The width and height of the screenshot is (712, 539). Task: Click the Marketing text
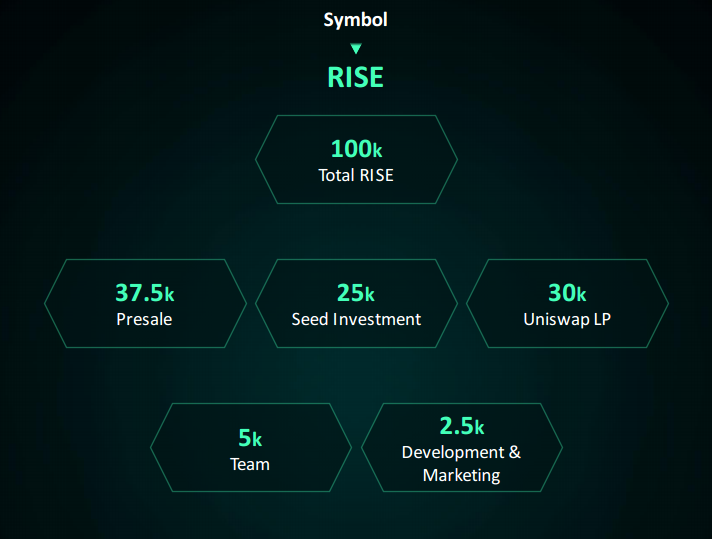pyautogui.click(x=461, y=475)
